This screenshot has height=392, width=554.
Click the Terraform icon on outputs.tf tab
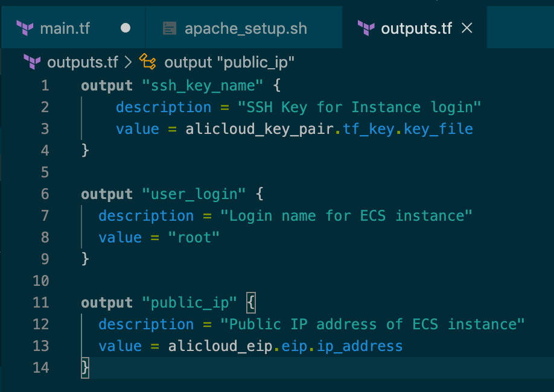coord(366,28)
